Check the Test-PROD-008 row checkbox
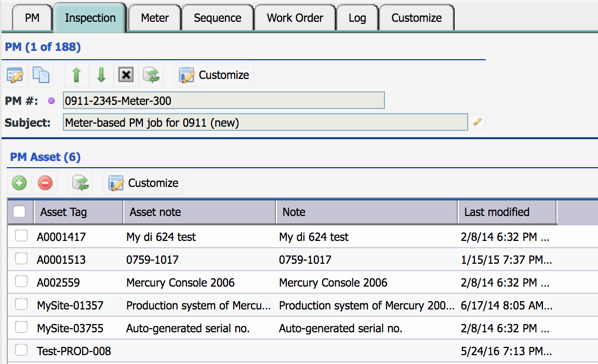 [21, 350]
